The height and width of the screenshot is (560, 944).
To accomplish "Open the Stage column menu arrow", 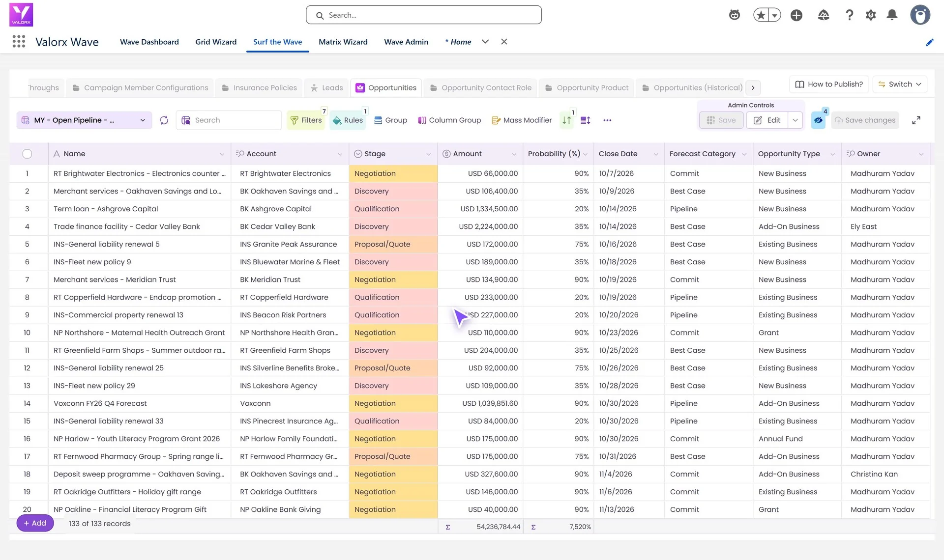I will (x=428, y=154).
